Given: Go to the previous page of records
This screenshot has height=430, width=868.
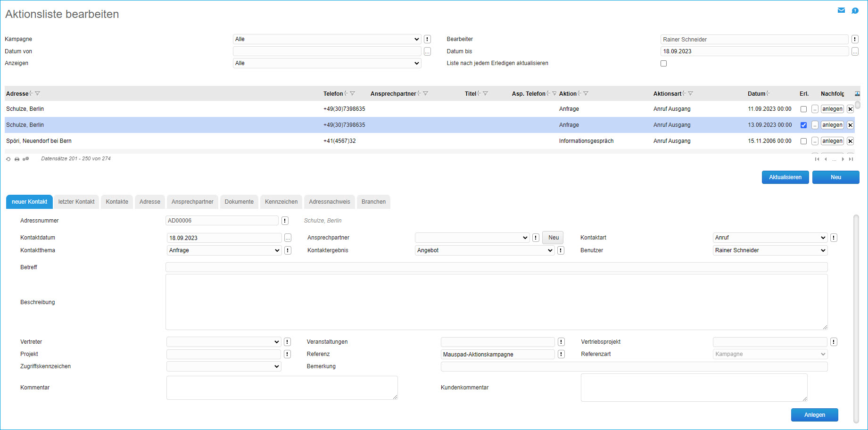Looking at the screenshot, I should (826, 159).
